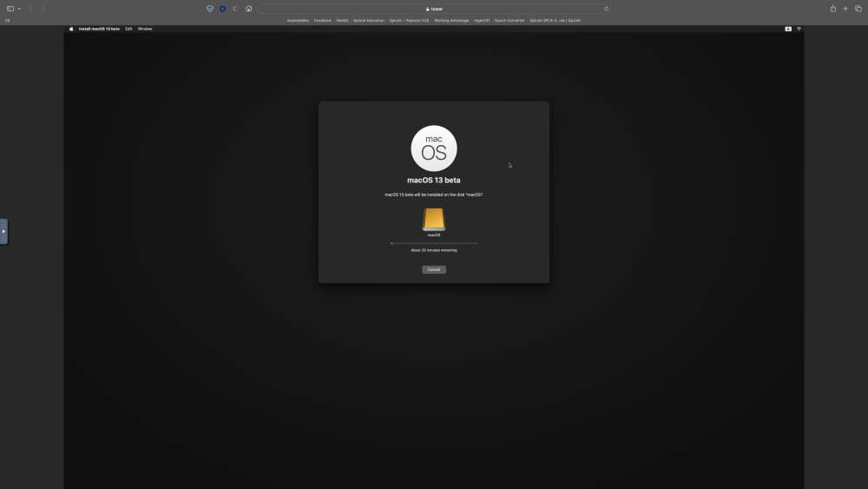
Task: Open the Splunk Quizlet bookmark
Action: 556,21
